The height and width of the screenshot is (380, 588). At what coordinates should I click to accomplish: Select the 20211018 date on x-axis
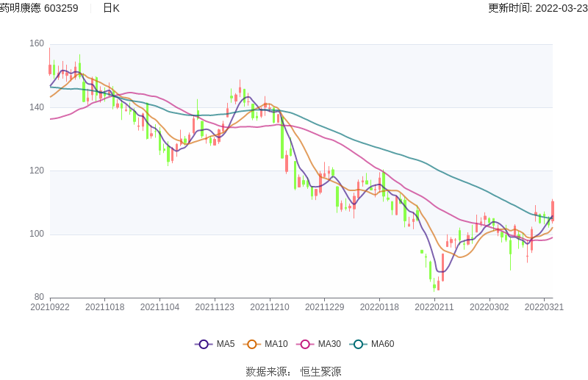(x=105, y=307)
